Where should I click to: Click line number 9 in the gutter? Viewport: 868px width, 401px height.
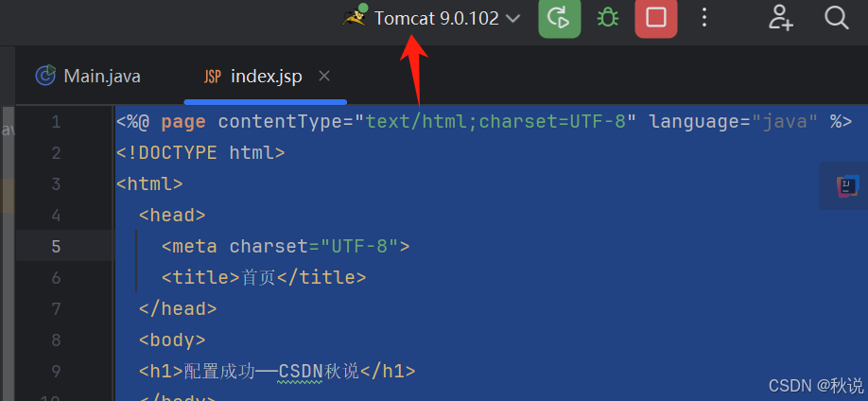(x=56, y=370)
